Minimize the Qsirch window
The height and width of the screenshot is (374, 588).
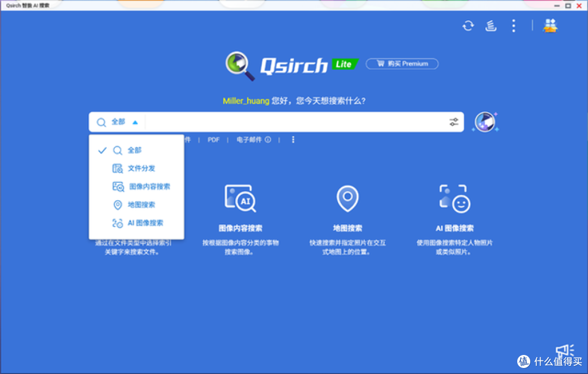(x=557, y=5)
